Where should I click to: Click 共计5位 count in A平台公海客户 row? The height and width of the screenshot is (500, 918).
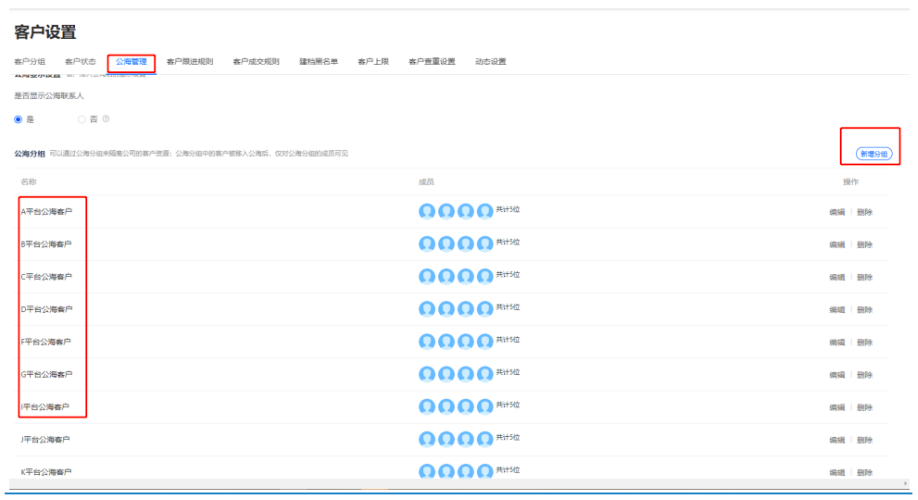tap(508, 209)
